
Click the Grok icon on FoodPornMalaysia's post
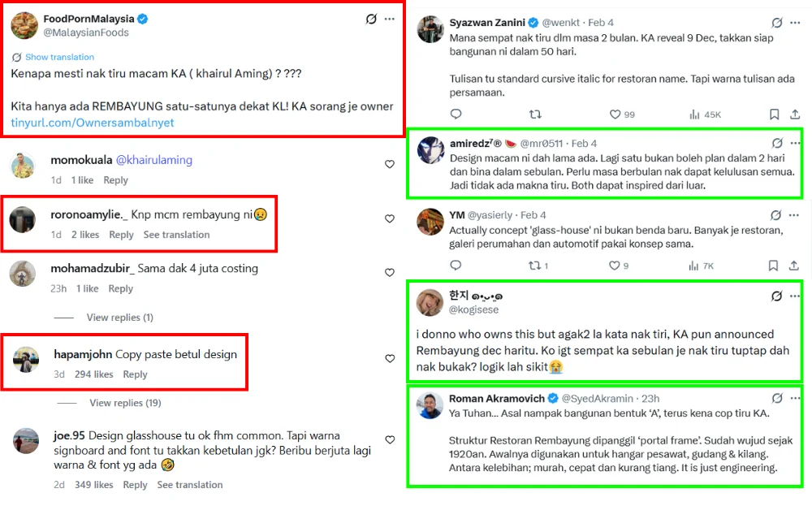pos(371,19)
